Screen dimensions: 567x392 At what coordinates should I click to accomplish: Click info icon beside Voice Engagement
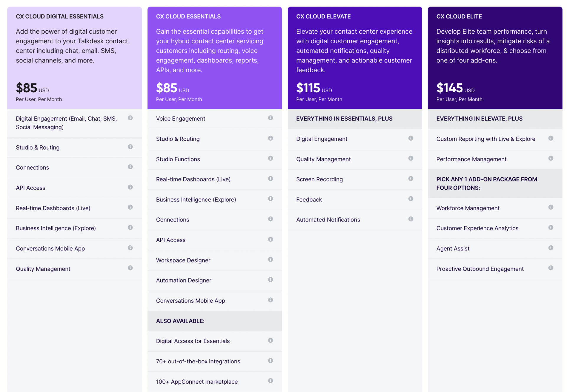coord(270,118)
